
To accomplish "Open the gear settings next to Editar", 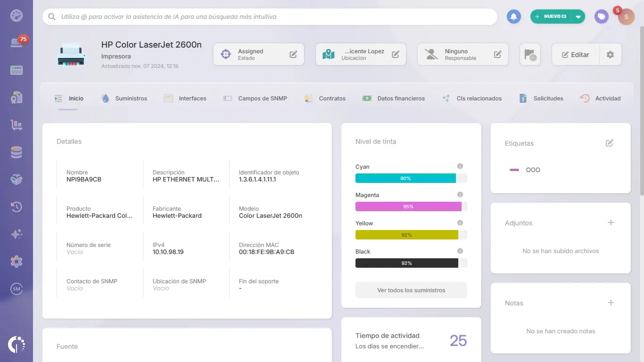I will click(610, 55).
